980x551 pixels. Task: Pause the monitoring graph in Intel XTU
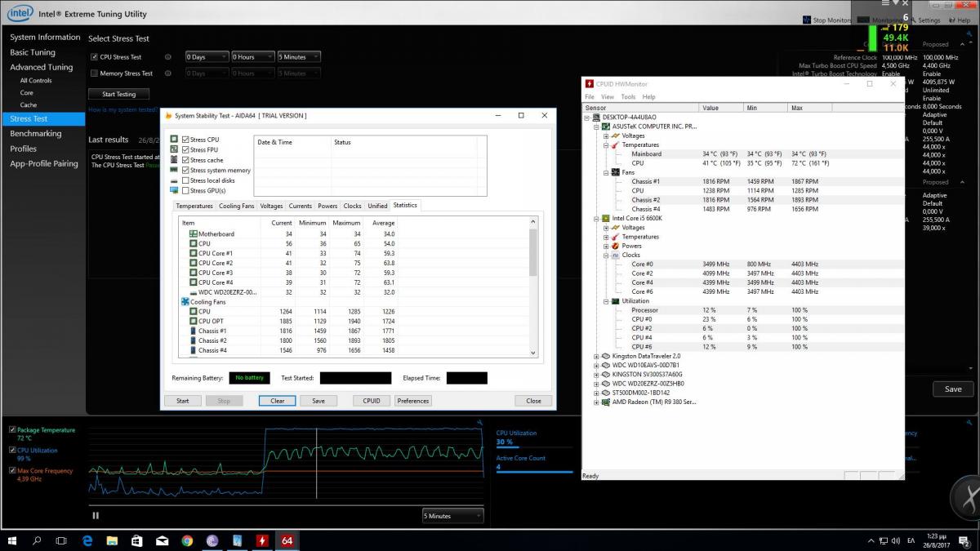96,515
